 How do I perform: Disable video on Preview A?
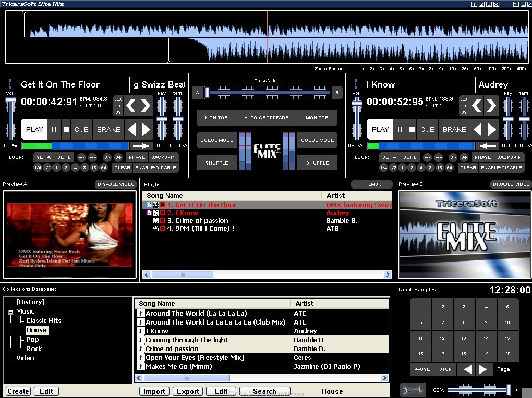click(x=116, y=184)
